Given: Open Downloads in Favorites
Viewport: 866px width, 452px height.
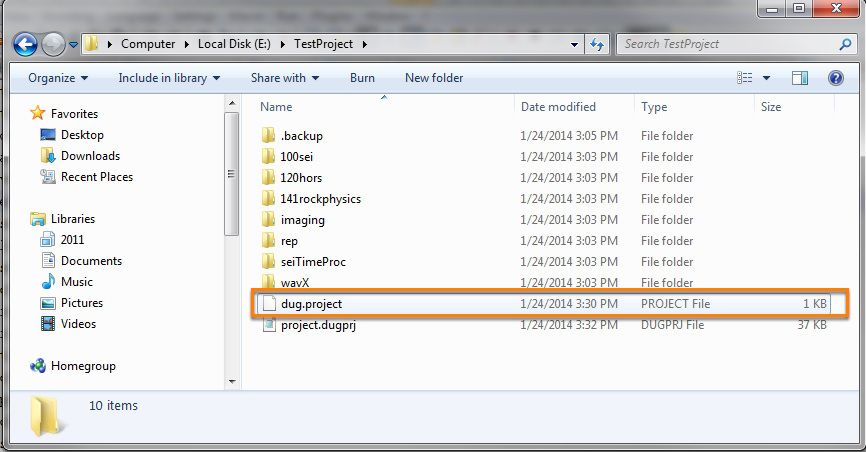Looking at the screenshot, I should (x=90, y=156).
